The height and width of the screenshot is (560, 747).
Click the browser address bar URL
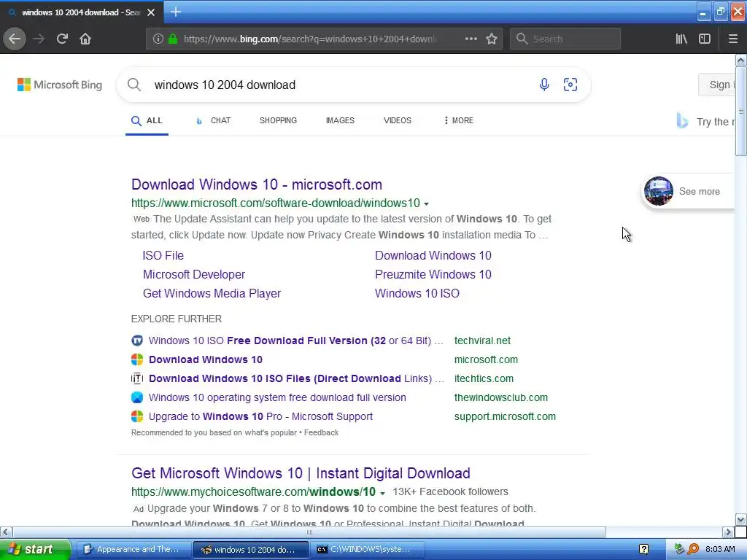[309, 39]
